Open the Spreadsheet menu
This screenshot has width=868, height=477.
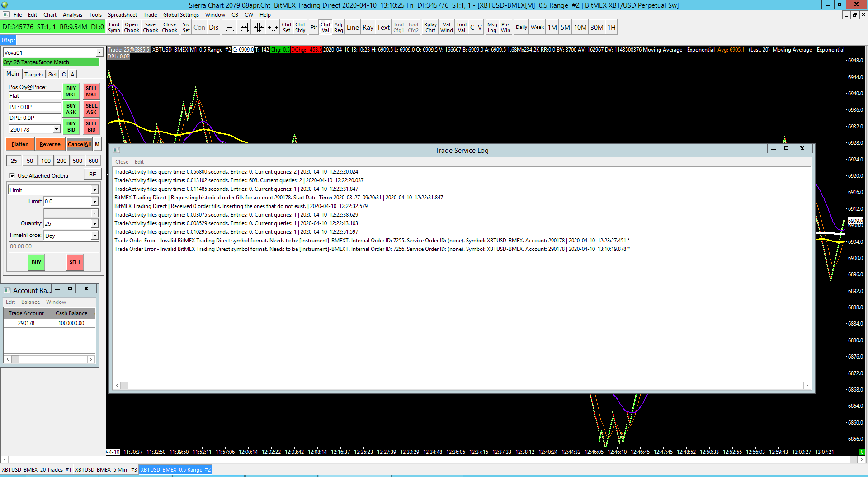[x=122, y=15]
